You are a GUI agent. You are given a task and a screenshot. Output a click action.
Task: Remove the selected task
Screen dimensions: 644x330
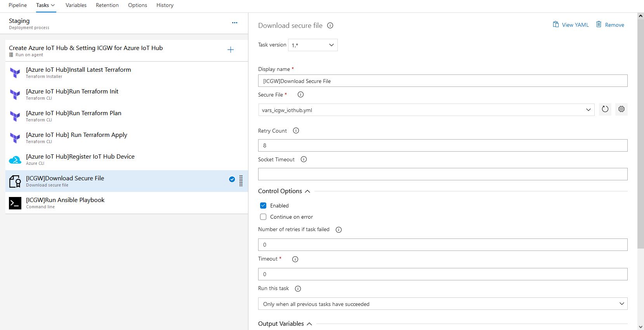pyautogui.click(x=610, y=25)
